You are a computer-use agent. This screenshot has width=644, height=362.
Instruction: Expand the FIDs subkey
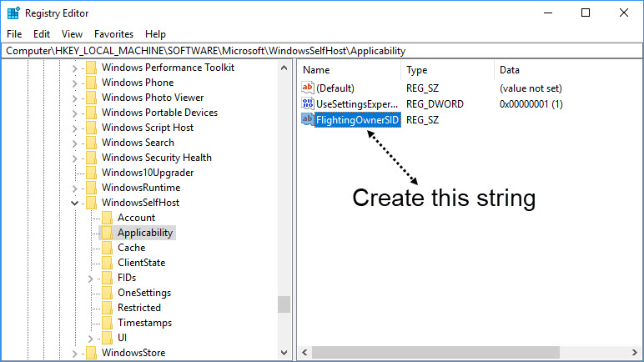click(x=90, y=279)
